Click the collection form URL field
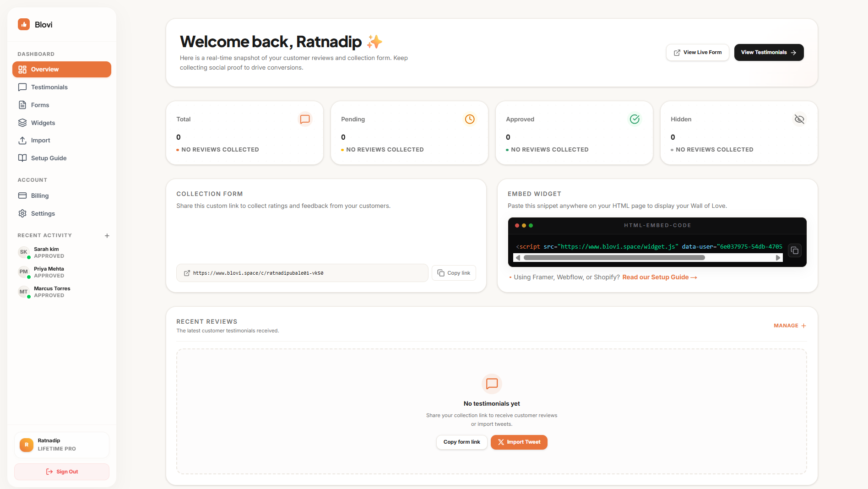This screenshot has height=489, width=868. coord(302,273)
